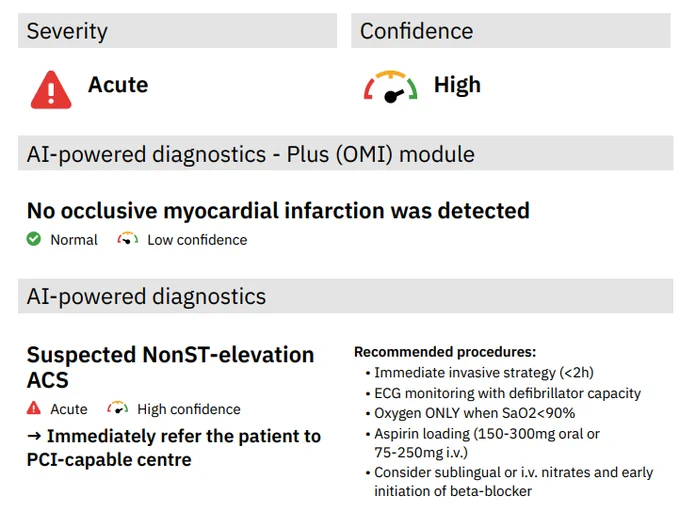Select 'Immediate invasive strategy (<2h)' item
This screenshot has height=511, width=680.
point(484,373)
